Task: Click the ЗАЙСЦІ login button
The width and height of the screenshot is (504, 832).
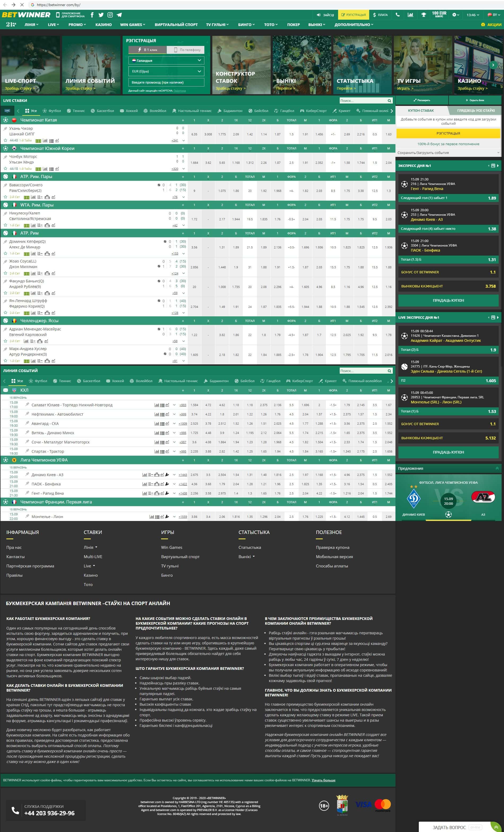Action: click(x=325, y=15)
